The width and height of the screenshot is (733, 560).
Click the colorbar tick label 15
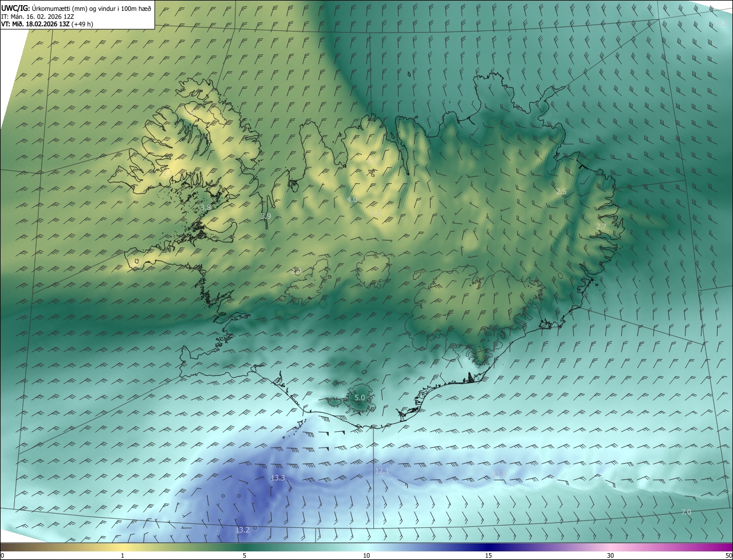[x=488, y=555]
